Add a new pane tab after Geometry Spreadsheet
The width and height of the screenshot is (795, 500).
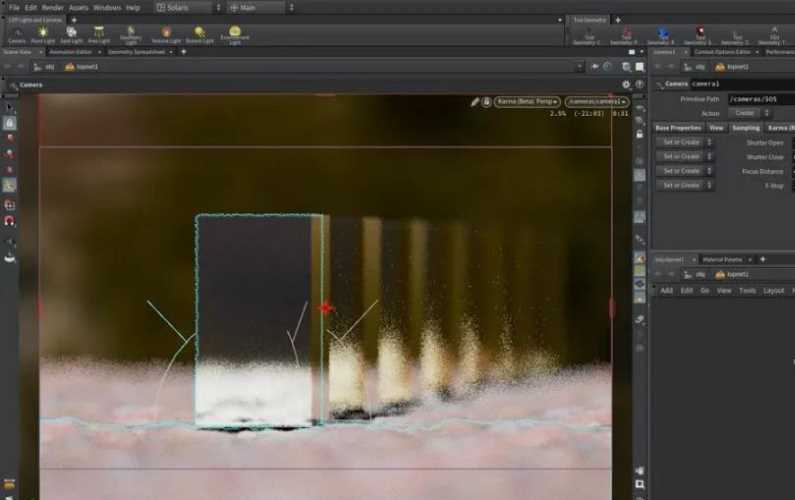[x=184, y=52]
